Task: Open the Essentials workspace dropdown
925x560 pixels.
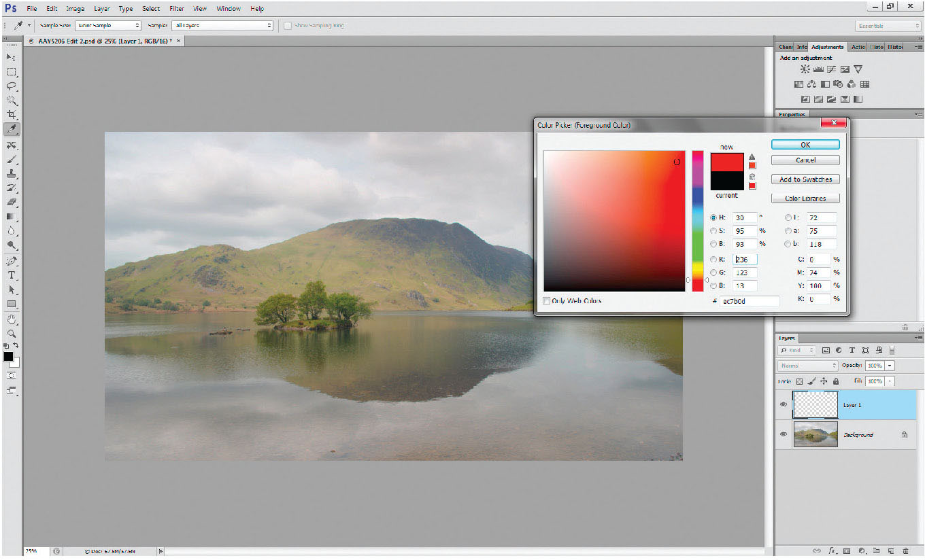Action: pos(888,26)
